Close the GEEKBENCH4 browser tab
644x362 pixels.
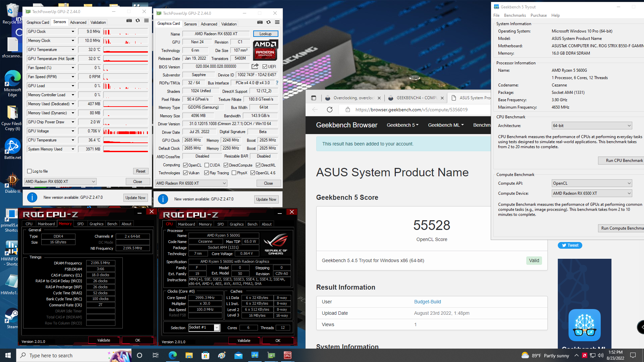[x=442, y=98]
